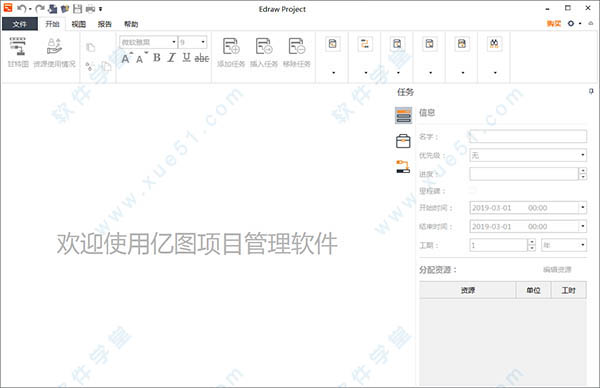Click the floppy disk Save icon
Screen dimensions: 600x388
[x=77, y=8]
